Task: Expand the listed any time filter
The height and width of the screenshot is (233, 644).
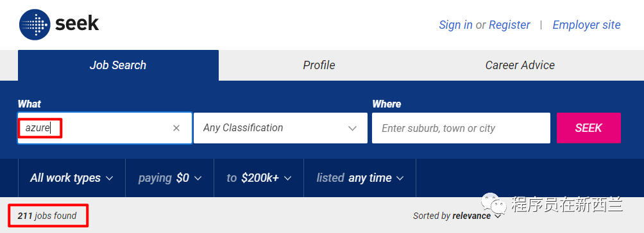Action: click(x=360, y=178)
